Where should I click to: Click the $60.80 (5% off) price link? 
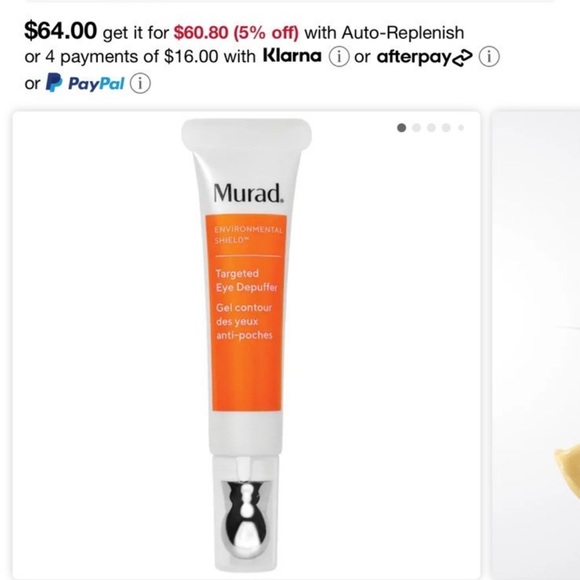point(236,33)
